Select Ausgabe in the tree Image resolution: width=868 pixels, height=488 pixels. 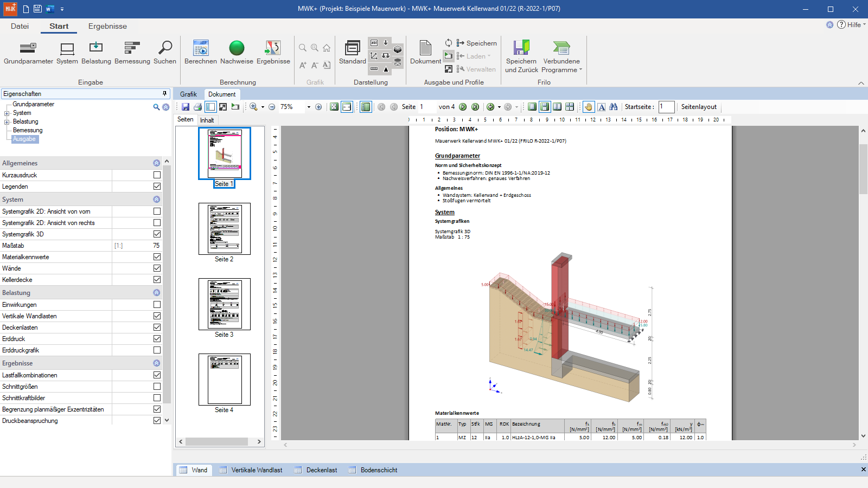24,139
